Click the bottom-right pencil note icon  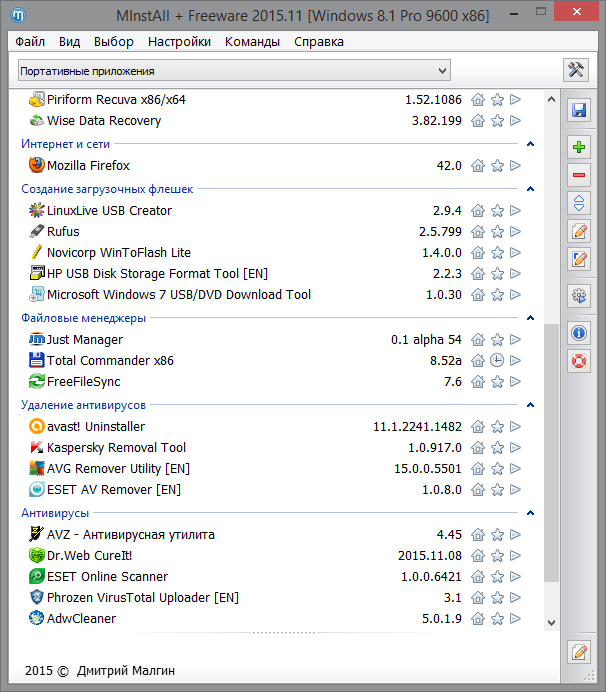[x=579, y=652]
